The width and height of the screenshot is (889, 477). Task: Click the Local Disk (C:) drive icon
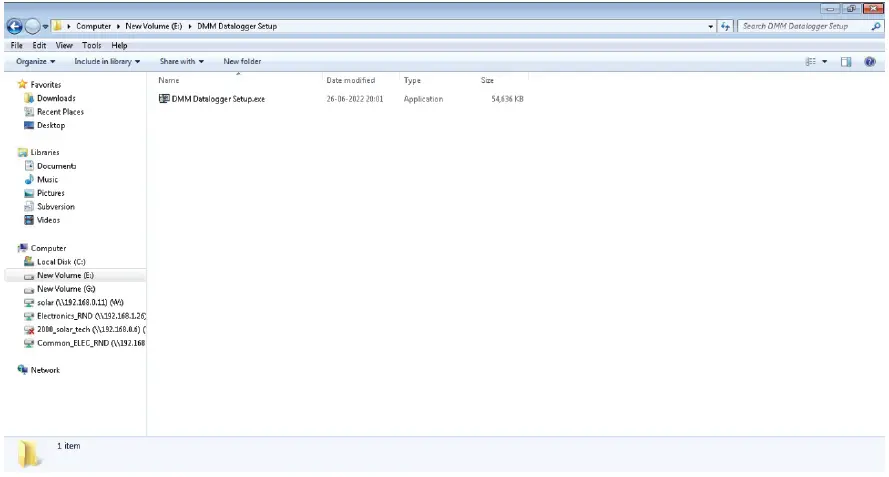tap(29, 261)
